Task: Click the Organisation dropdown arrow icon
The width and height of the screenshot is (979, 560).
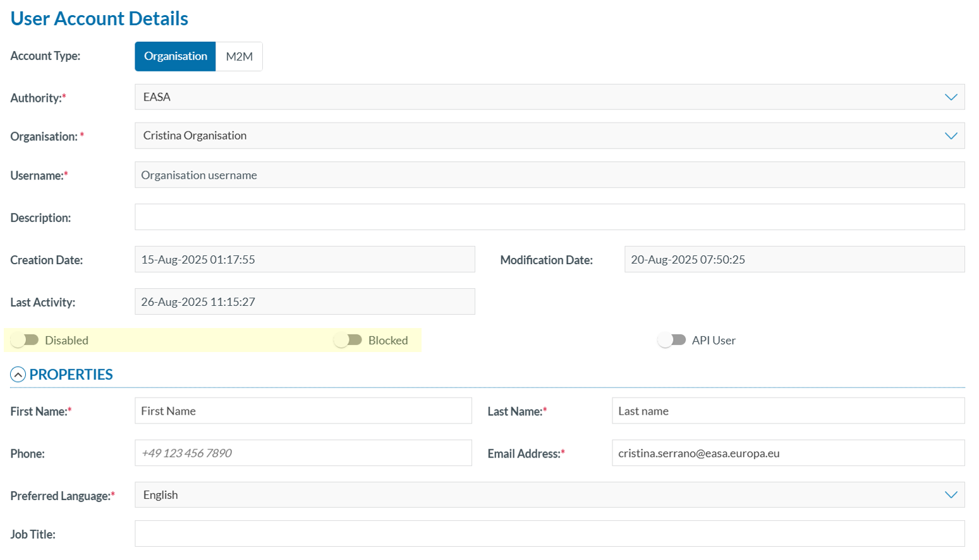Action: click(x=951, y=136)
